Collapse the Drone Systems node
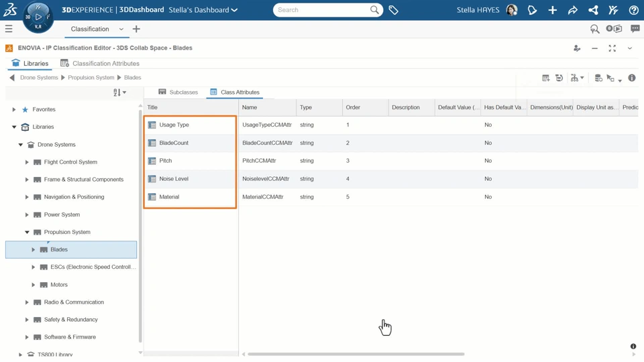 tap(21, 145)
